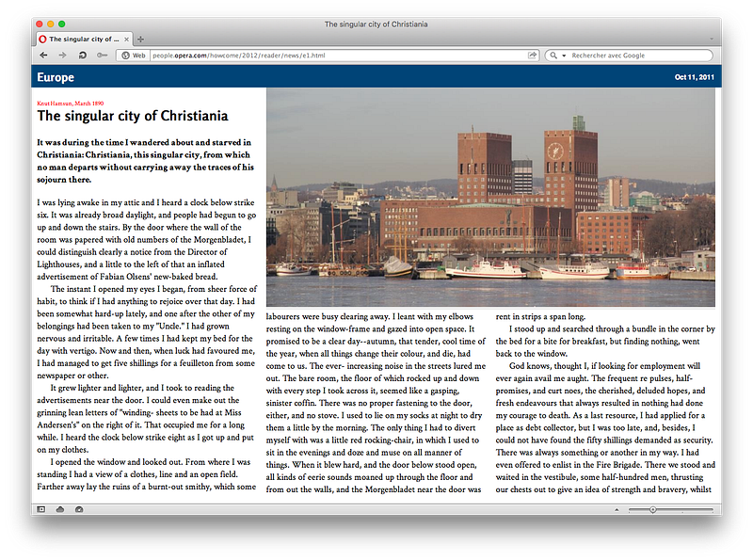Reload the page with the refresh icon

tap(82, 56)
